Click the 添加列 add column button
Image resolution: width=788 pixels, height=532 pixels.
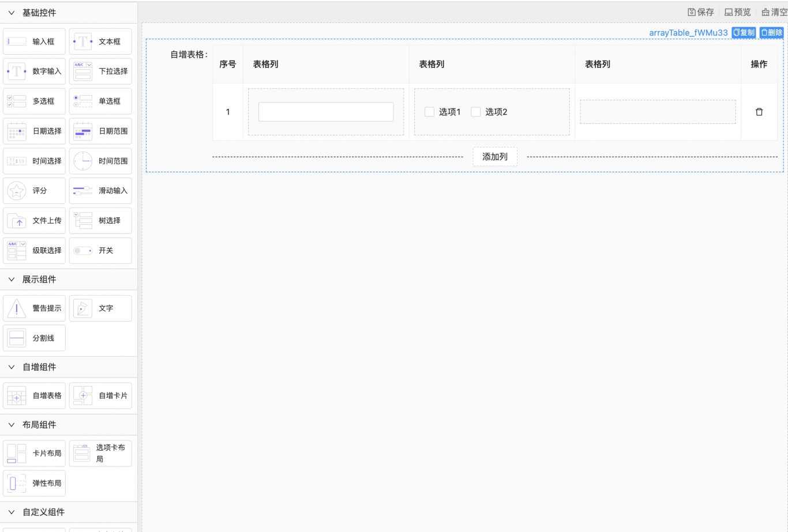(x=495, y=157)
